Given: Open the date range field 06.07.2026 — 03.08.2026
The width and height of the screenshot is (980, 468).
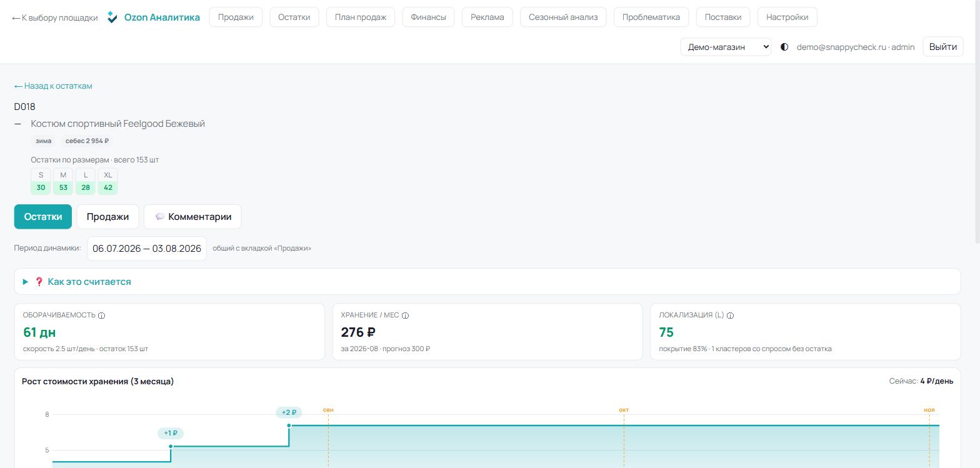Looking at the screenshot, I should (x=147, y=249).
